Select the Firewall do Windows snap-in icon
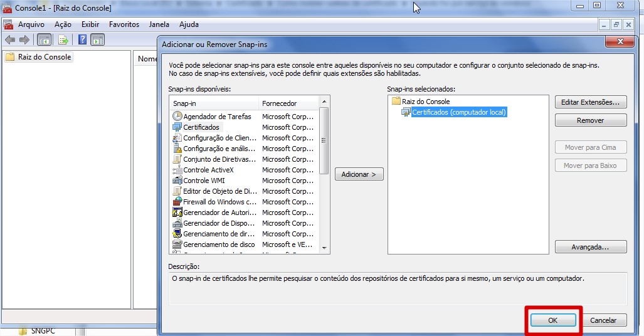The height and width of the screenshot is (336, 644). [x=177, y=202]
